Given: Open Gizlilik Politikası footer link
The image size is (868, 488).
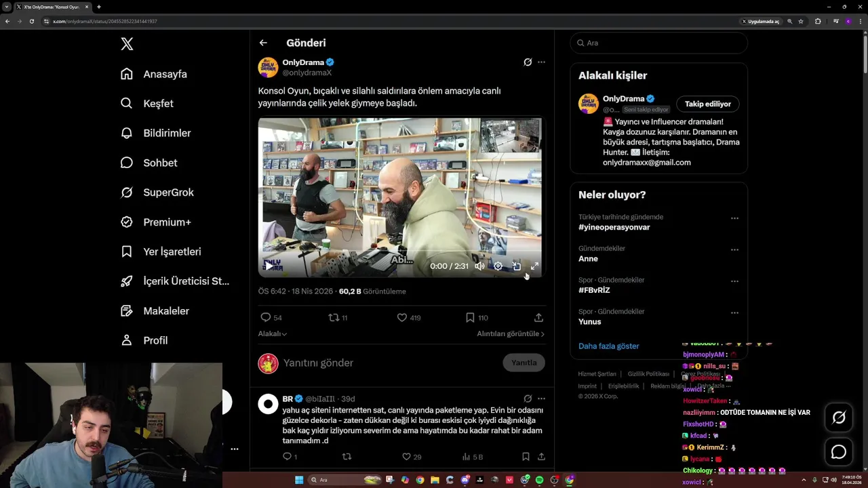Looking at the screenshot, I should coord(648,374).
